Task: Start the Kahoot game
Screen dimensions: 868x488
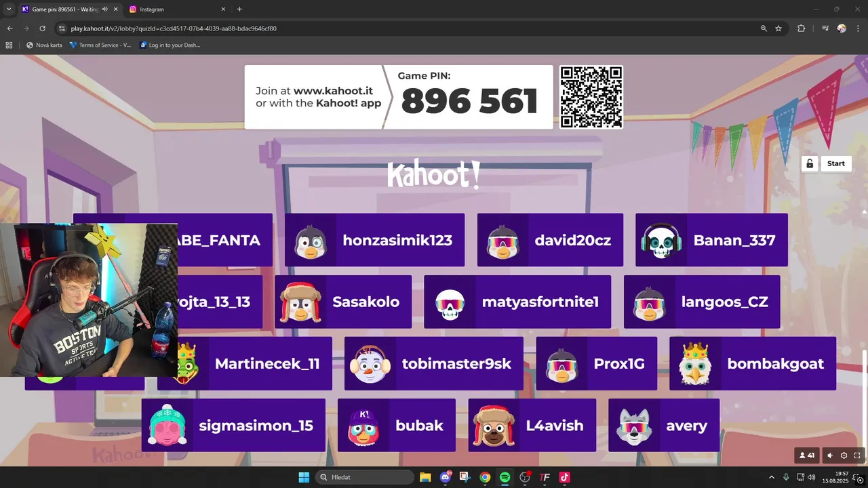Action: (835, 163)
